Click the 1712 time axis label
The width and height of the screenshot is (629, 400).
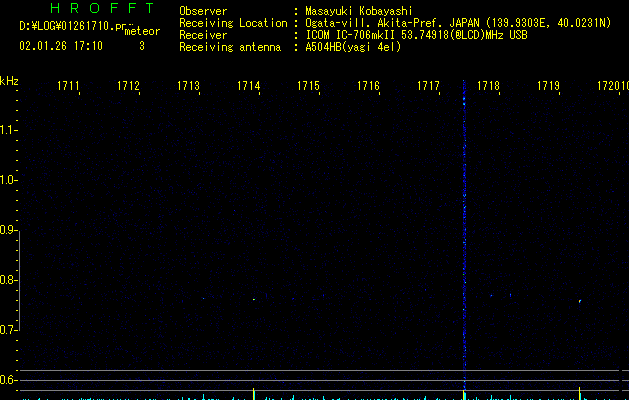tap(128, 86)
